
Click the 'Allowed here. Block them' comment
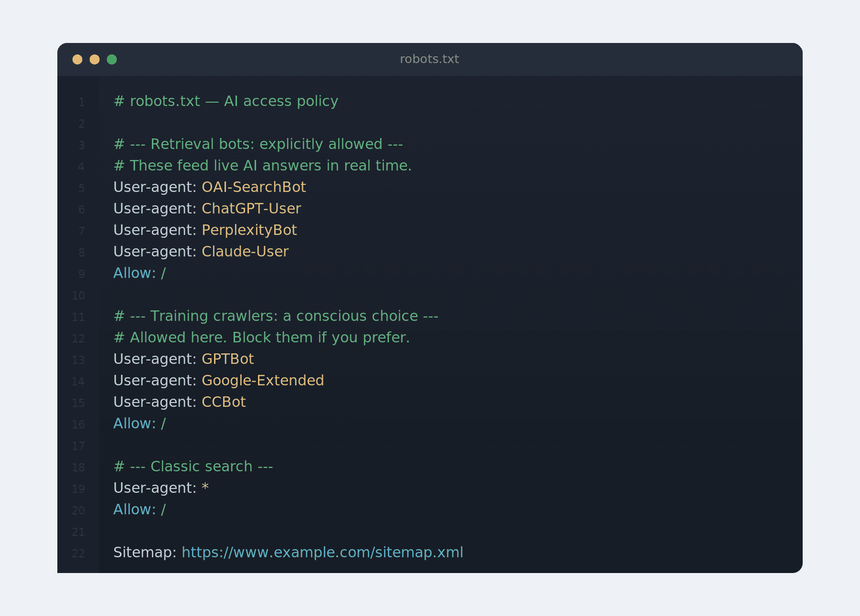(x=262, y=338)
